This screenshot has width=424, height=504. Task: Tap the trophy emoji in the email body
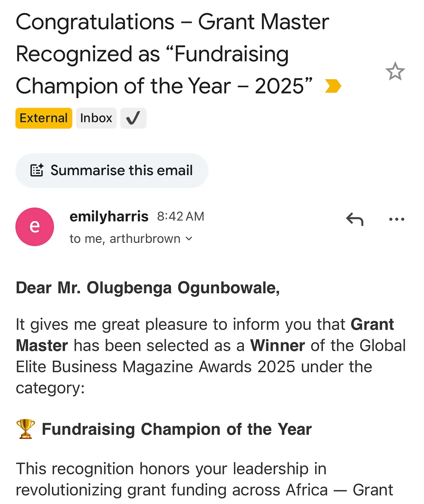[25, 429]
